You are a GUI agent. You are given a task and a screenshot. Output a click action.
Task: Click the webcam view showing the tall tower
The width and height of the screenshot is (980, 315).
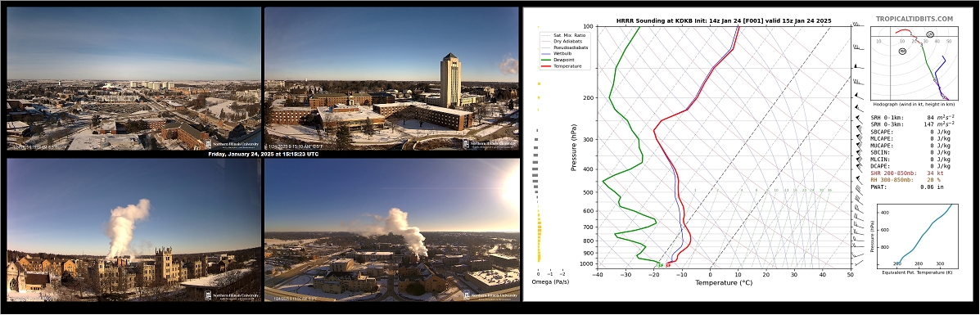click(x=391, y=78)
